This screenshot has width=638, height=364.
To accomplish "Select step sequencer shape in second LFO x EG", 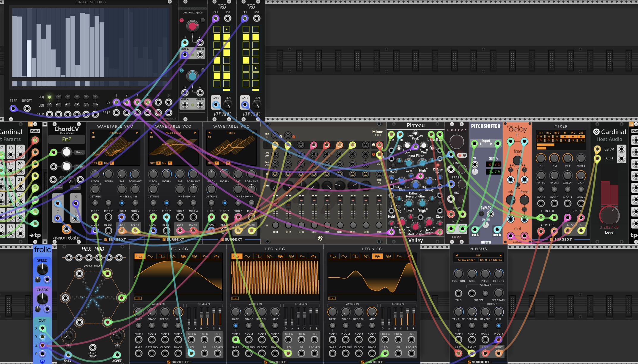I will 313,256.
